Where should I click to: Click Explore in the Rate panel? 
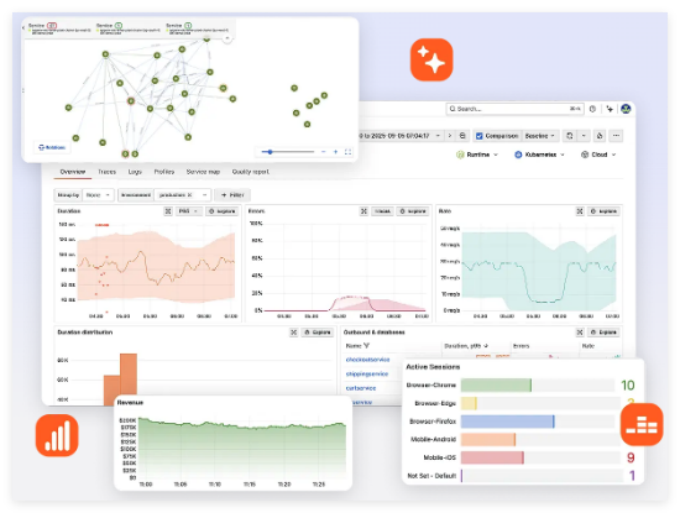click(x=604, y=211)
